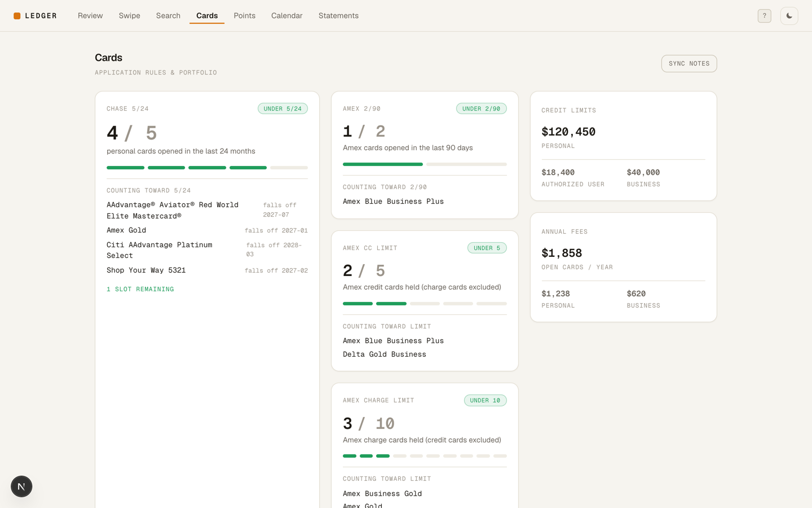Screen dimensions: 812x508
Task: Open help question mark icon
Action: click(x=764, y=16)
